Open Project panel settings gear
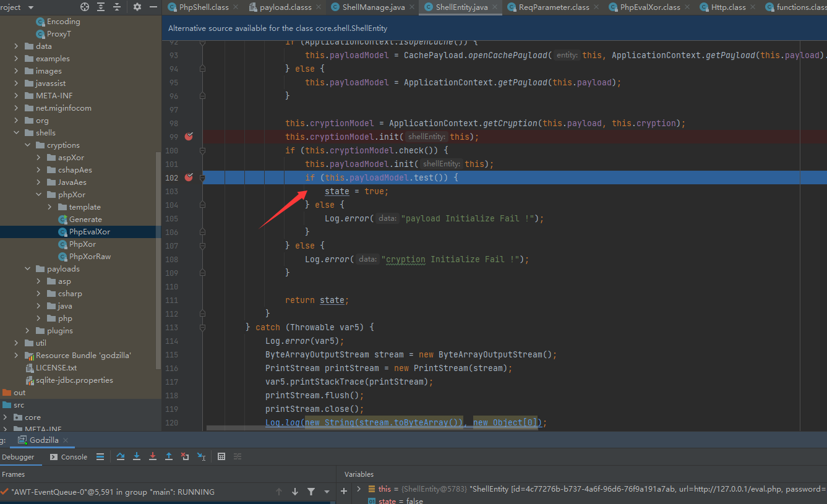 coord(137,7)
